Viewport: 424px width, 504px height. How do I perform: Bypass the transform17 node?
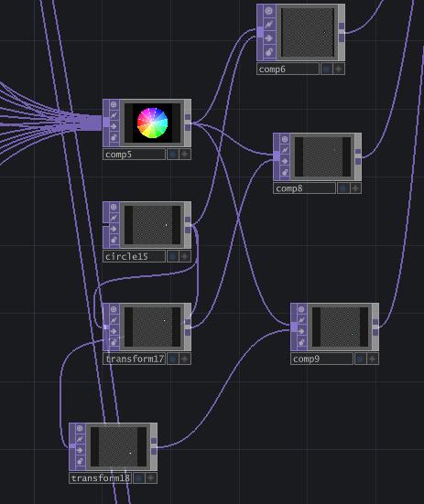coord(114,331)
